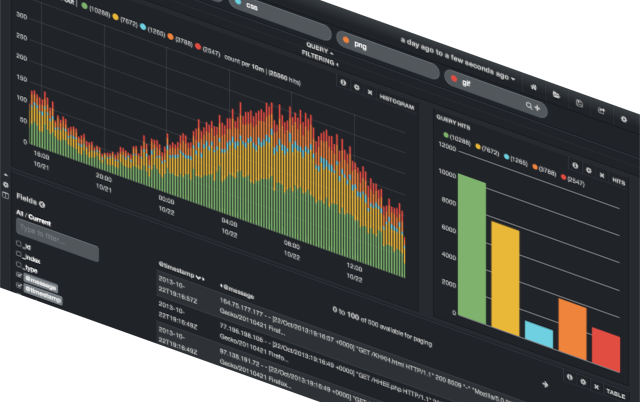Remove the hits panel with X
640x402 pixels.
pos(602,175)
